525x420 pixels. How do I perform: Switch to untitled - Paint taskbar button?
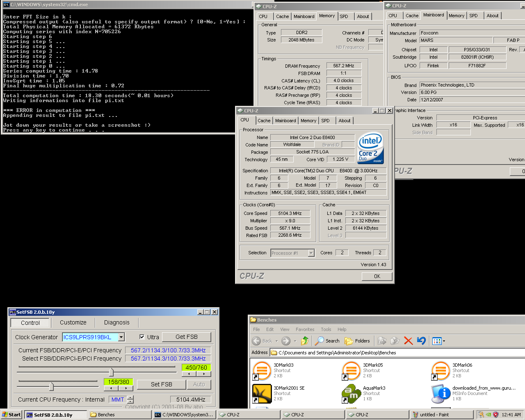coord(441,415)
